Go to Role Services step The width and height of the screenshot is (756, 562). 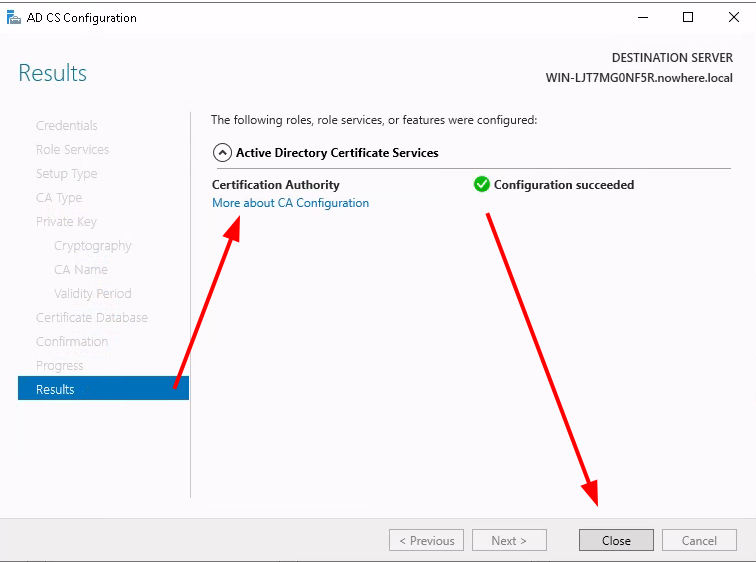click(x=72, y=149)
